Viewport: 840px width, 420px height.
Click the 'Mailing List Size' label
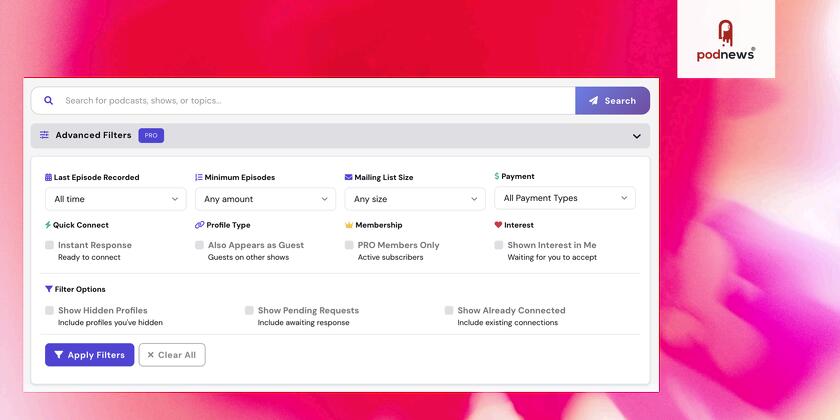point(384,177)
